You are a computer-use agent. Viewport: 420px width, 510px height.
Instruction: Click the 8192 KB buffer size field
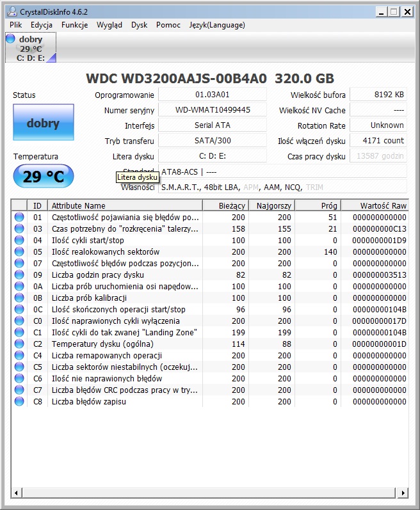378,95
